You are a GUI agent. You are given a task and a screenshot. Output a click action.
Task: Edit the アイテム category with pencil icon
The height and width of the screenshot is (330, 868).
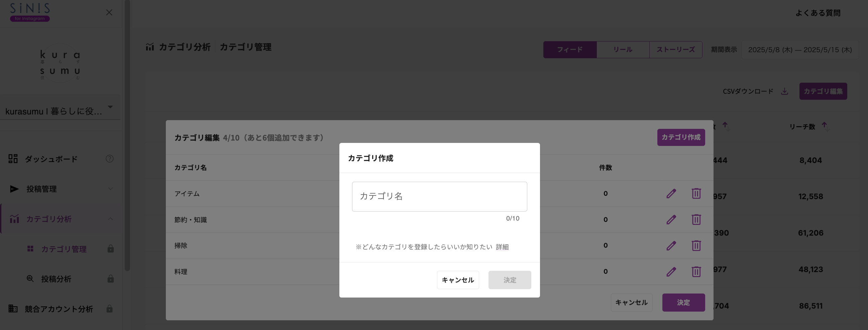671,193
